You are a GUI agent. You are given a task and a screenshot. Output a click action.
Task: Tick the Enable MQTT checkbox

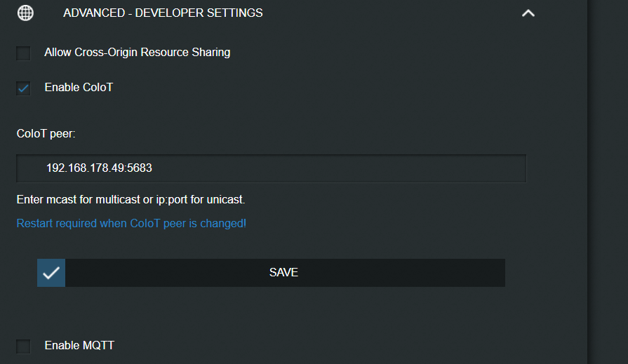coord(23,346)
